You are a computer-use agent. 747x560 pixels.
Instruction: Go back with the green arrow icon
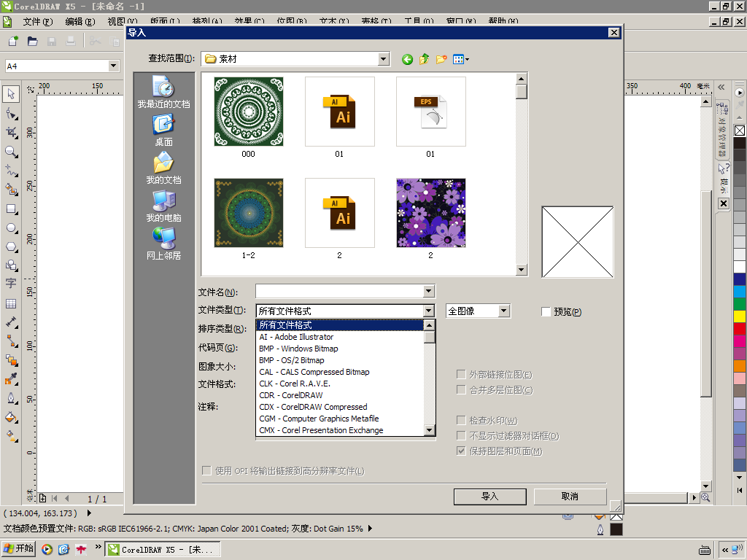tap(407, 59)
